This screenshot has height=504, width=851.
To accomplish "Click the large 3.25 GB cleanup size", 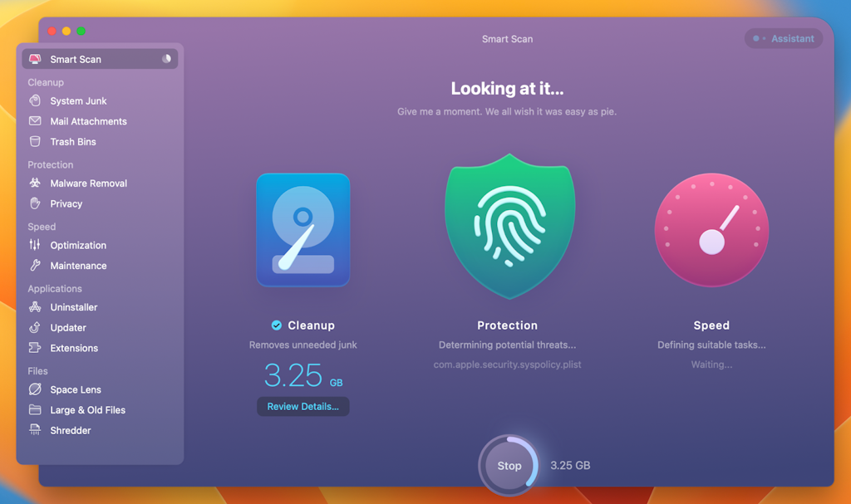I will pyautogui.click(x=303, y=375).
